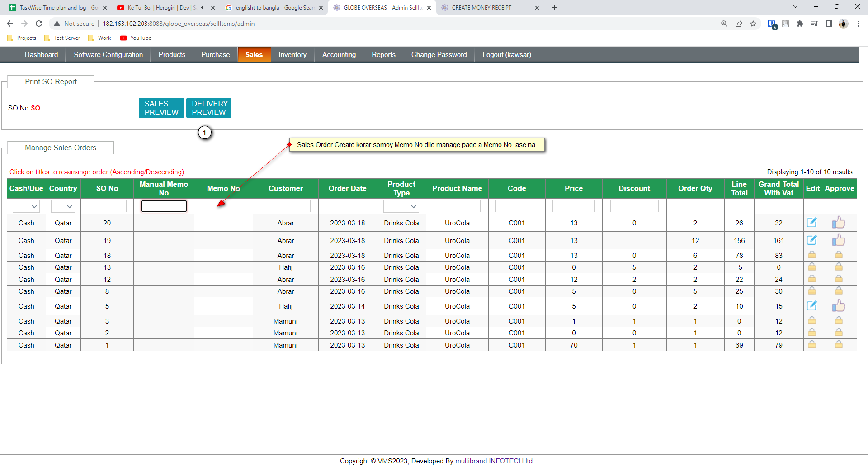Click edit icon for SO No 20
Viewport: 868px width, 467px height.
point(812,222)
